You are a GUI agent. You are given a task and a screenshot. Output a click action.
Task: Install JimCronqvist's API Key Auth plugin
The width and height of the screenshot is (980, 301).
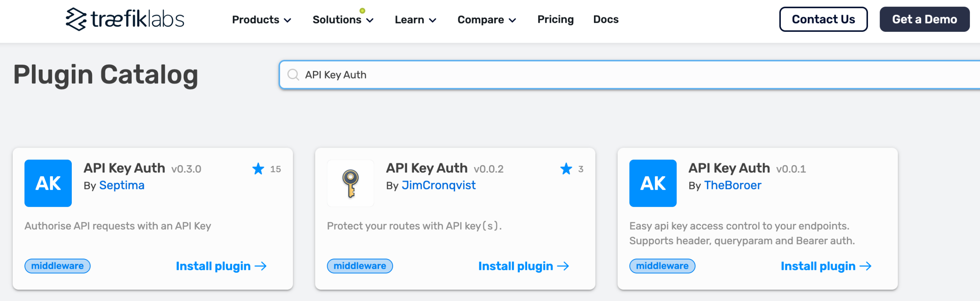[x=524, y=266]
